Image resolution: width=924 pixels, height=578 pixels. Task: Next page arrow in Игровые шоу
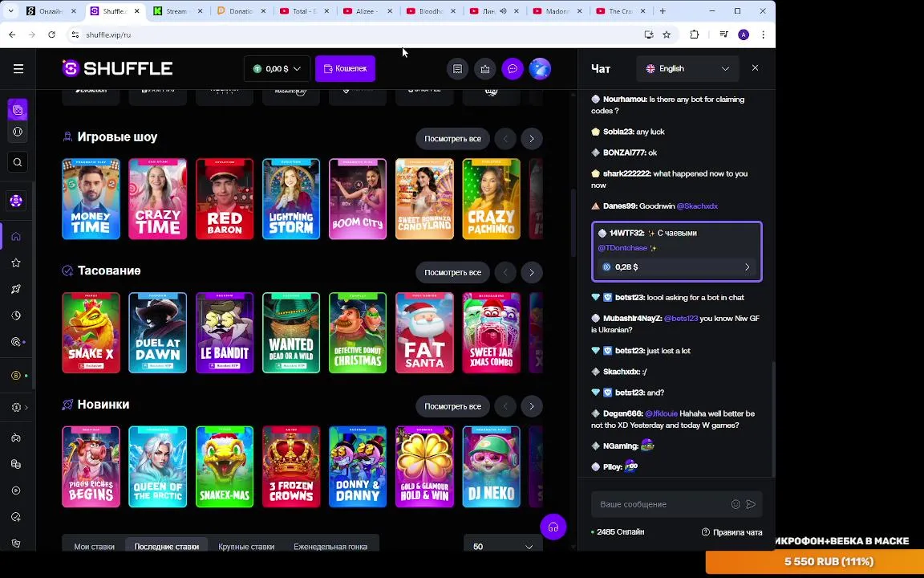click(532, 139)
